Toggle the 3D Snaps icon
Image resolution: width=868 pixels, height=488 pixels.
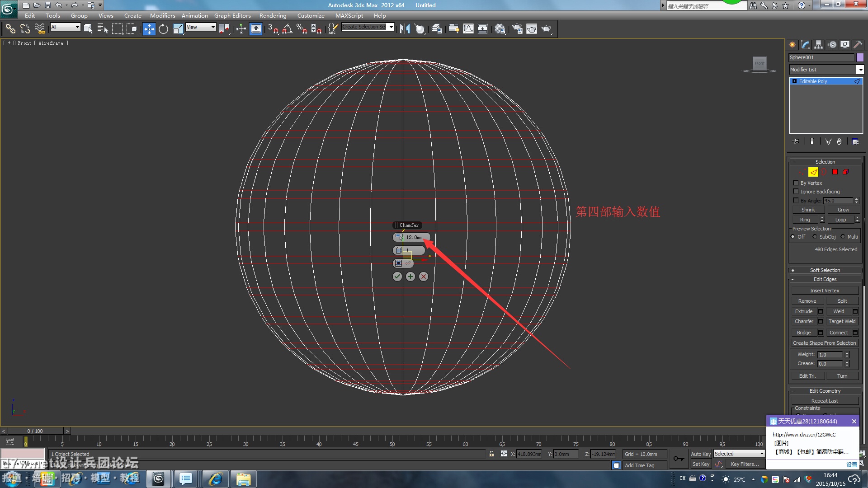coord(273,29)
